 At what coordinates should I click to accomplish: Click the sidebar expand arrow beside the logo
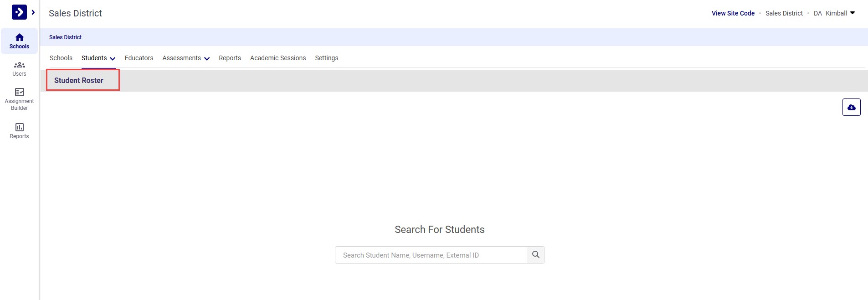pyautogui.click(x=32, y=11)
